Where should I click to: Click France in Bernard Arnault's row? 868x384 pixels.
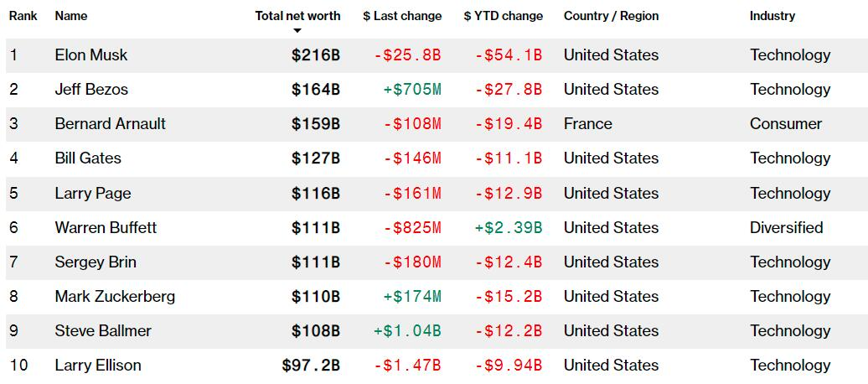(x=587, y=124)
